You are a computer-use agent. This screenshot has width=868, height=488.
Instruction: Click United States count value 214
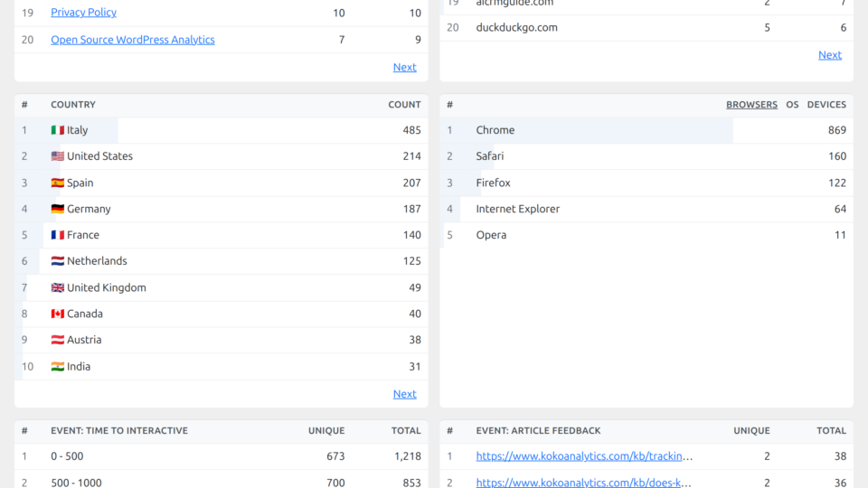[412, 156]
